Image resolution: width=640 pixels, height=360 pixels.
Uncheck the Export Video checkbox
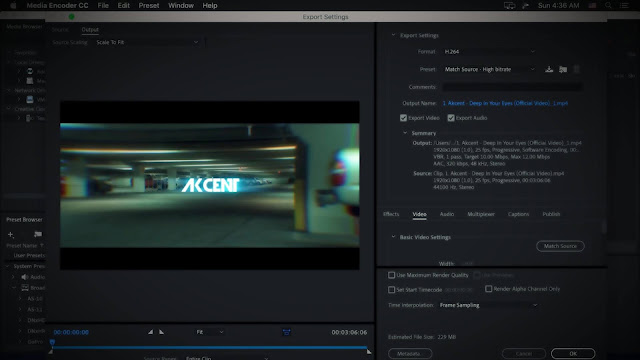click(403, 118)
